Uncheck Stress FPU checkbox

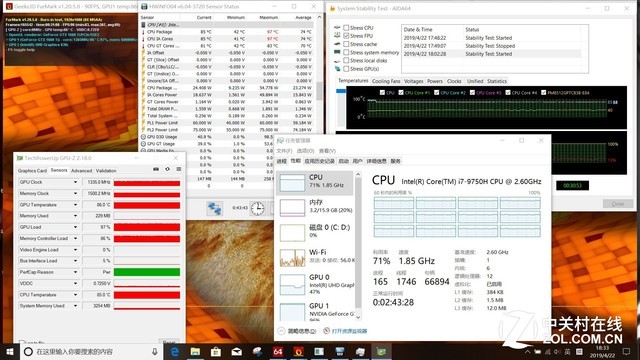coord(346,36)
